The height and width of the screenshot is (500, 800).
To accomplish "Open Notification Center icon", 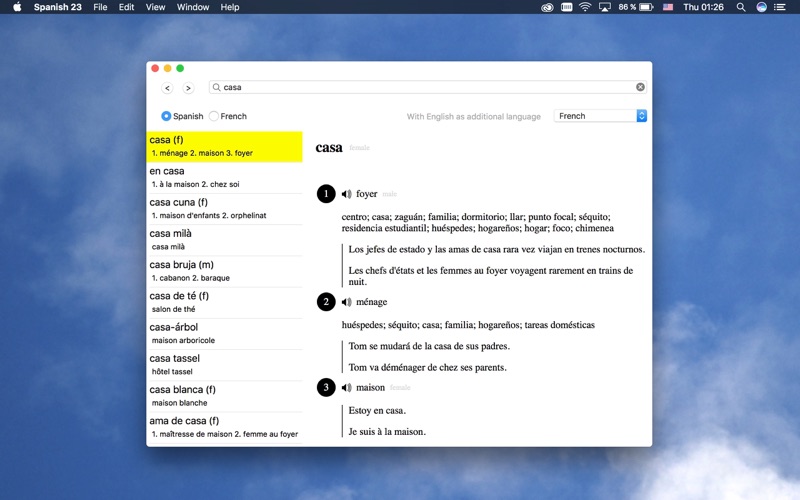I will (780, 7).
